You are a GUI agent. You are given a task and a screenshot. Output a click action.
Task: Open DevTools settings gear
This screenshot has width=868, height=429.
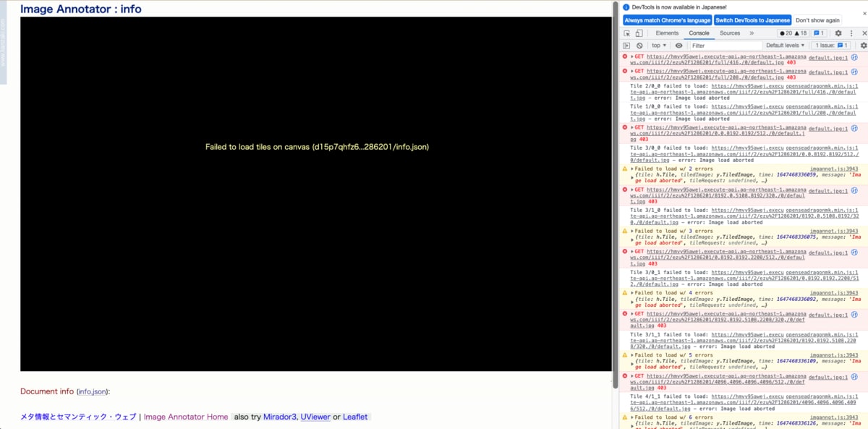point(838,33)
